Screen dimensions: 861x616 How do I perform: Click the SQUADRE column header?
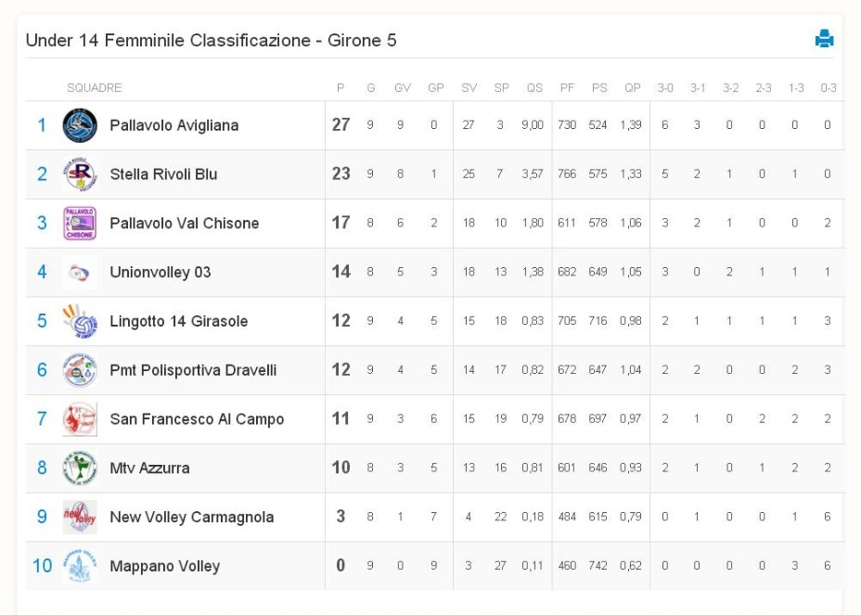coord(94,88)
